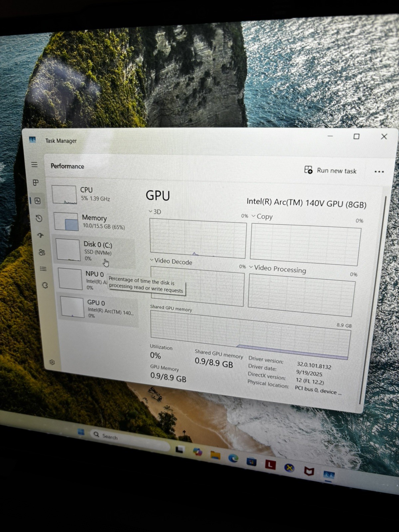Image resolution: width=399 pixels, height=532 pixels.
Task: Click the GPU 0 mini graph thumbnail
Action: click(x=72, y=307)
